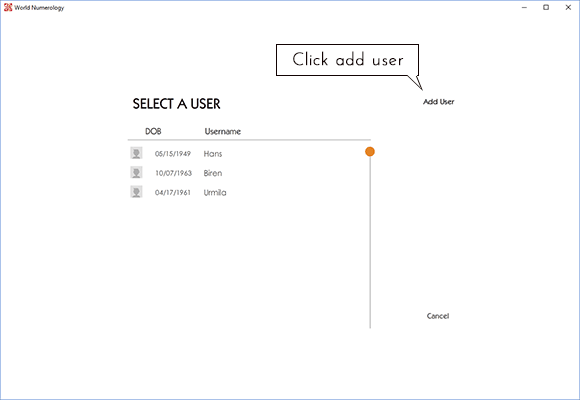580x400 pixels.
Task: Click the avatar icon next to Hans
Action: [136, 153]
